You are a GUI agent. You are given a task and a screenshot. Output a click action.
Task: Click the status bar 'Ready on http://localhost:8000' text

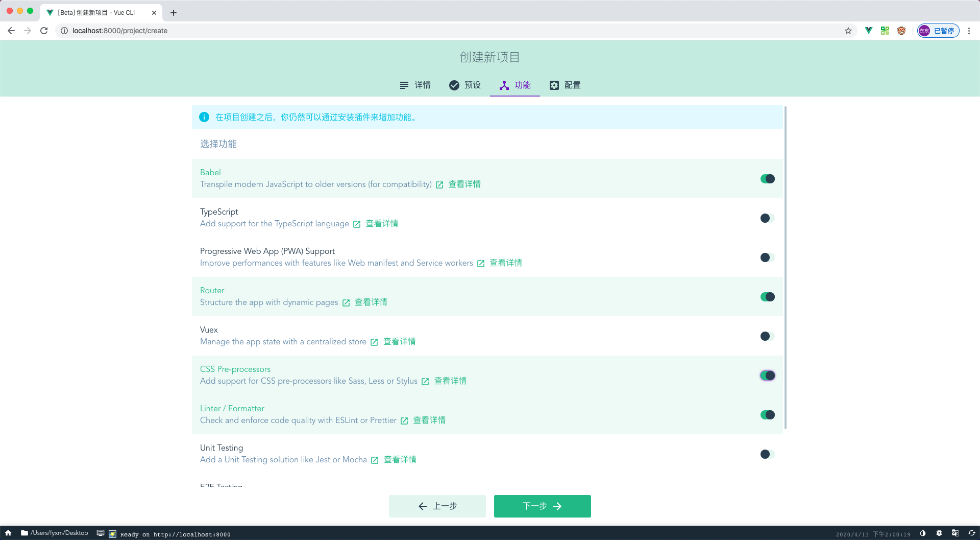(x=175, y=534)
